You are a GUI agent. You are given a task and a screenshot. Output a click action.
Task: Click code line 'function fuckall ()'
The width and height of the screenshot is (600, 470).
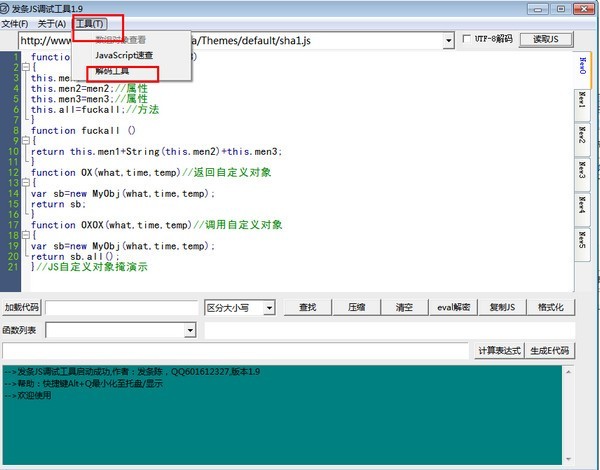83,131
